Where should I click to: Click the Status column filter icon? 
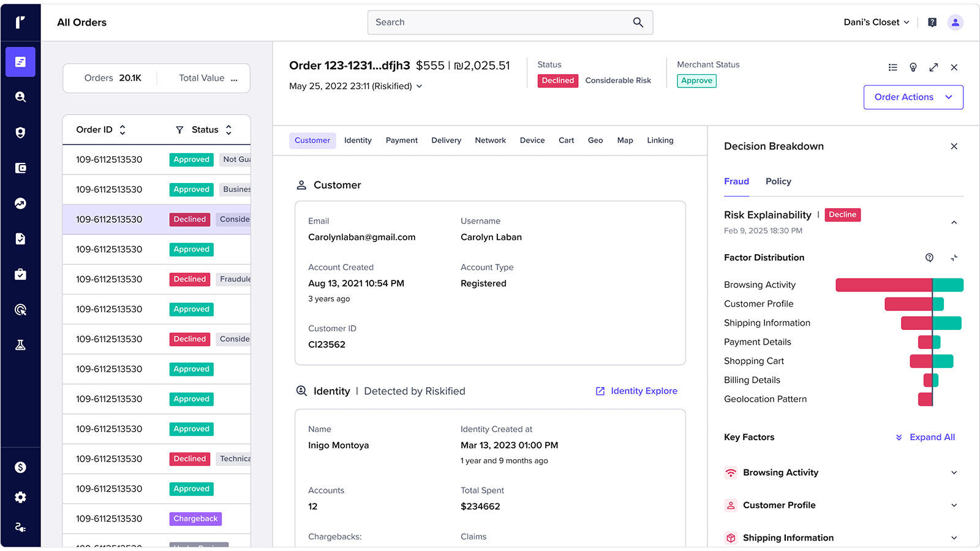[179, 130]
